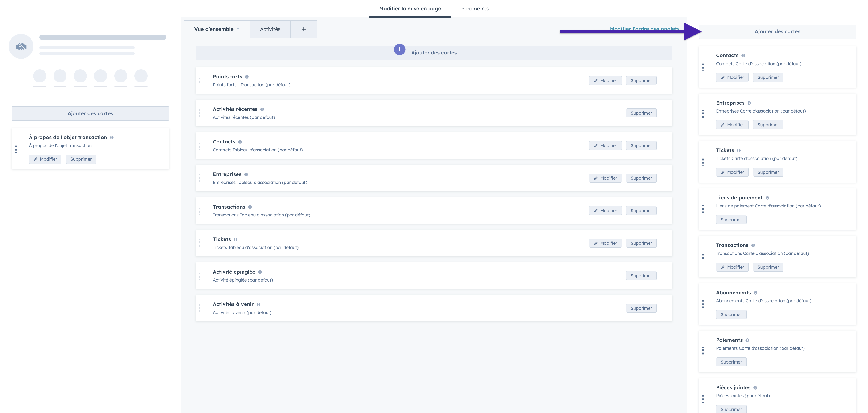Select the Modifier la mise en page tab
Viewport: 868px width, 413px height.
tap(410, 9)
